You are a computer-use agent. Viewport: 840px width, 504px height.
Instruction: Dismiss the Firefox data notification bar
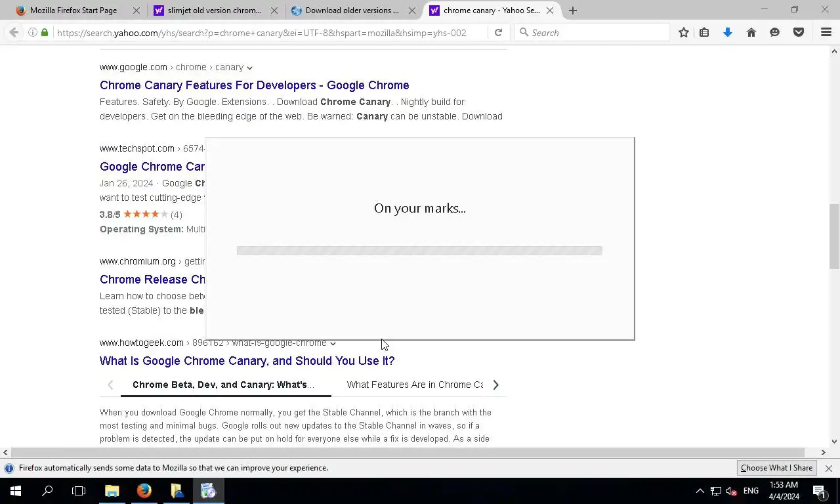828,468
